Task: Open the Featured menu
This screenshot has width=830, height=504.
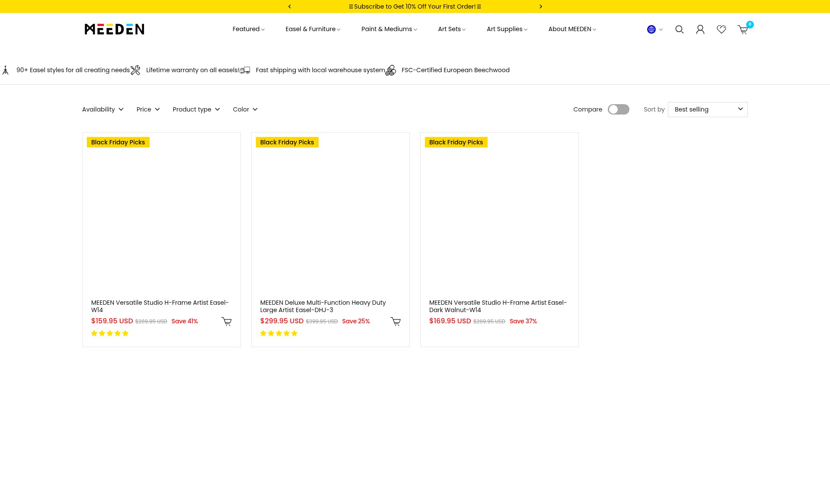Action: (x=249, y=29)
